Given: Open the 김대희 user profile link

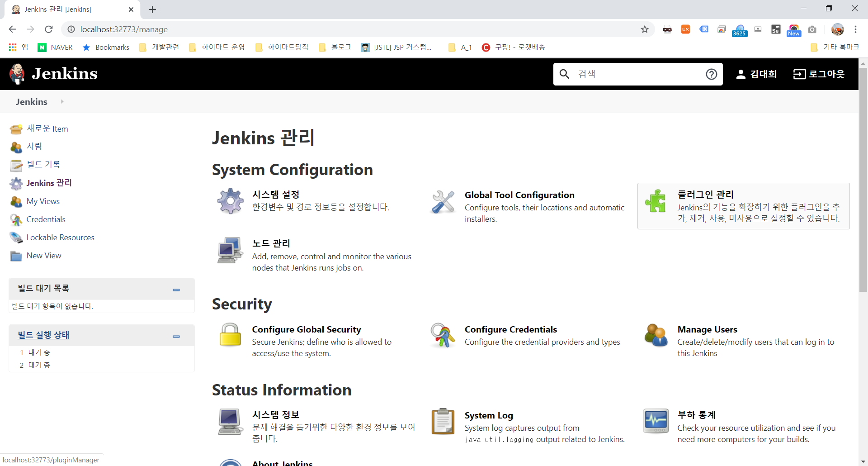Looking at the screenshot, I should tap(756, 74).
